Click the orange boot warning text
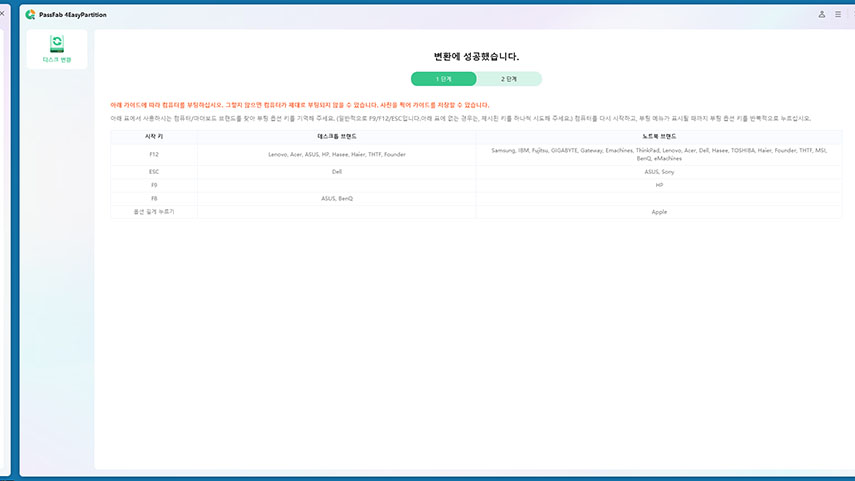Image resolution: width=855 pixels, height=481 pixels. click(300, 104)
